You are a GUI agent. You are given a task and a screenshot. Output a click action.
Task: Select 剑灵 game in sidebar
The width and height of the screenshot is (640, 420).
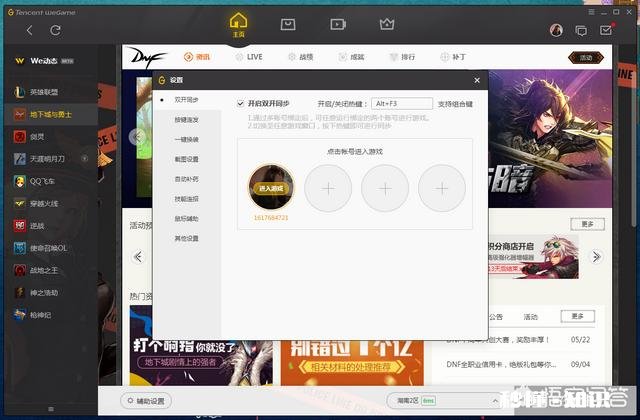[51, 137]
